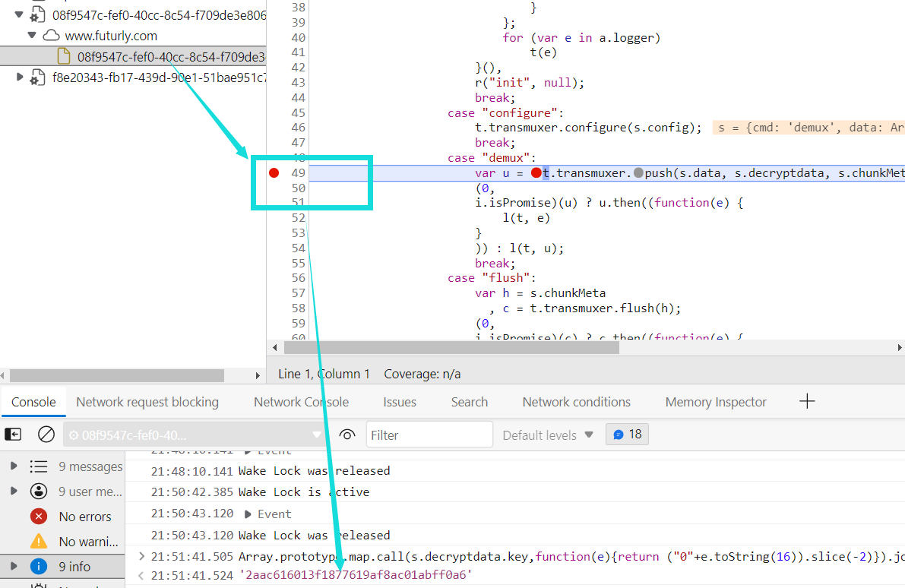This screenshot has width=905, height=588.
Task: Open the Default levels dropdown
Action: point(548,435)
